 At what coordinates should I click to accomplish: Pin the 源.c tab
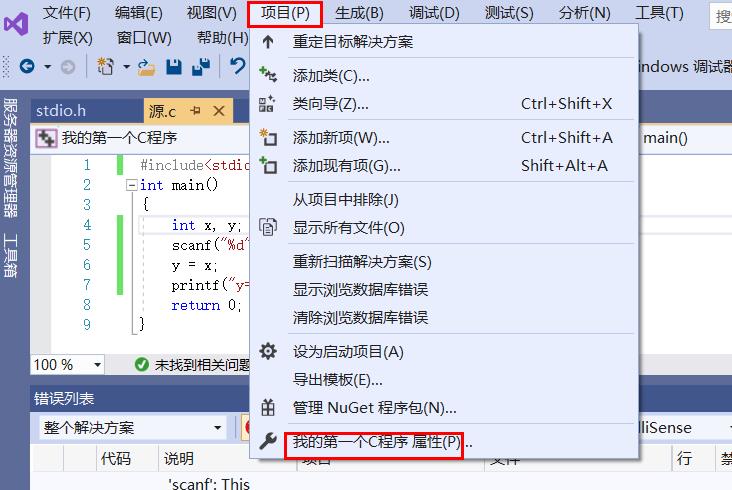click(196, 111)
